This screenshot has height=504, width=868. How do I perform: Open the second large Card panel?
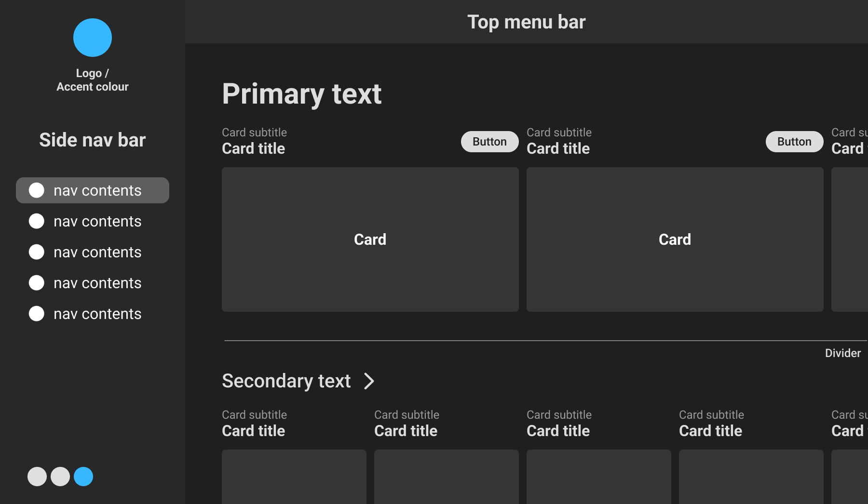coord(675,239)
